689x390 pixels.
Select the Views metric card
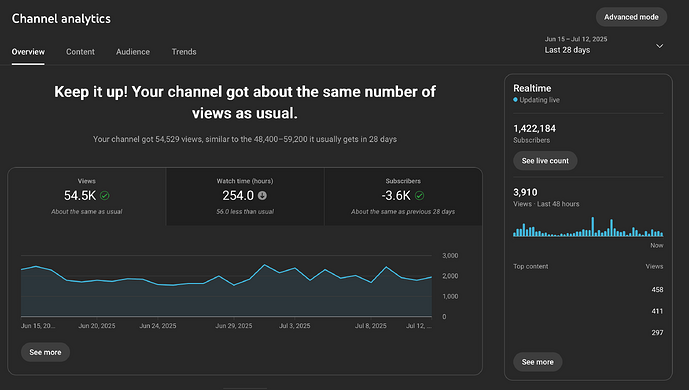pyautogui.click(x=87, y=196)
